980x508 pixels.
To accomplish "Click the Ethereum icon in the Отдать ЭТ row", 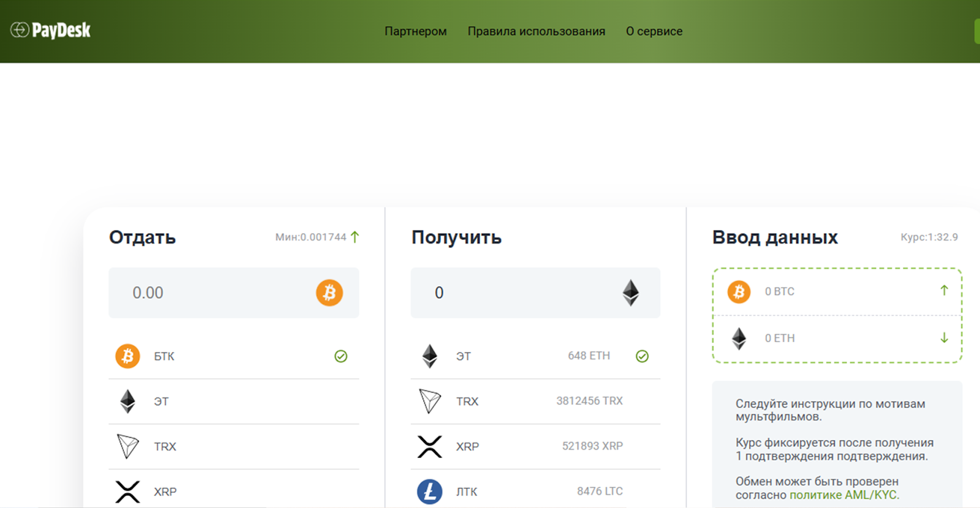I will 127,402.
